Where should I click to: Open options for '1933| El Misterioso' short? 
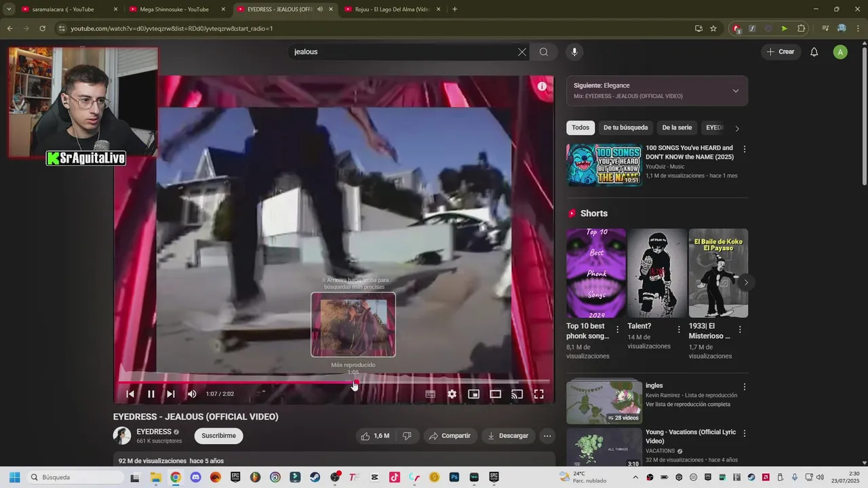click(740, 329)
